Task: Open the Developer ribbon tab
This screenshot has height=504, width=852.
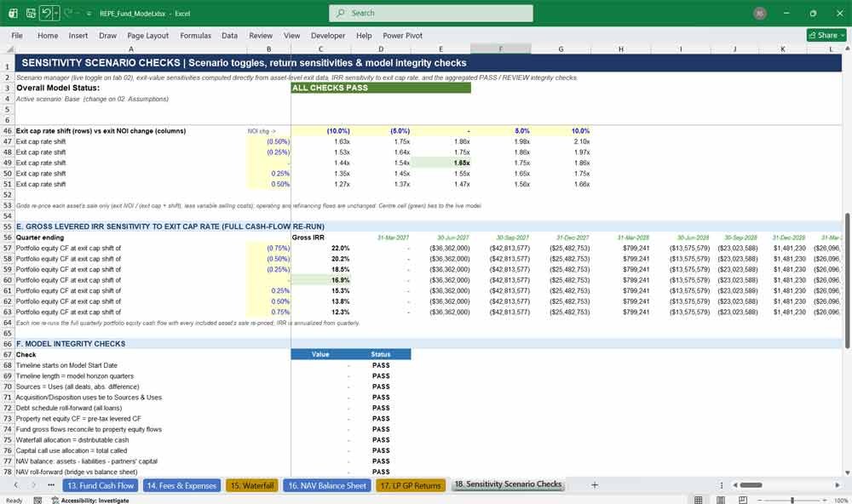Action: click(328, 35)
